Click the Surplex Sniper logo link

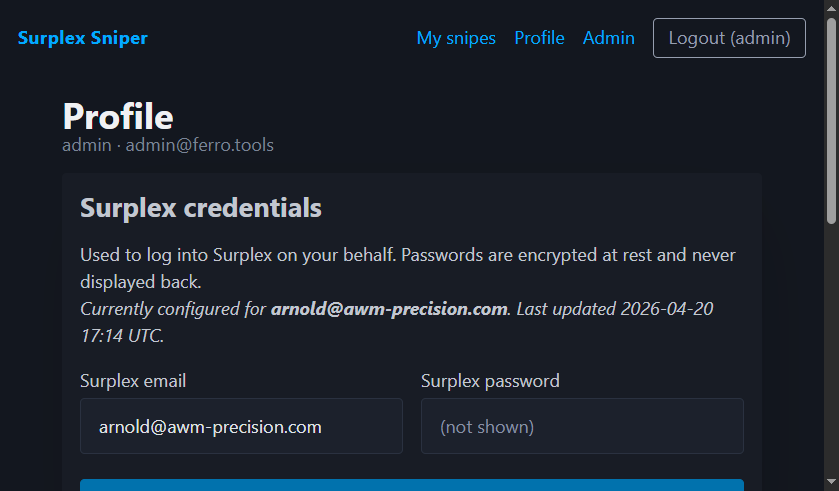[x=83, y=38]
